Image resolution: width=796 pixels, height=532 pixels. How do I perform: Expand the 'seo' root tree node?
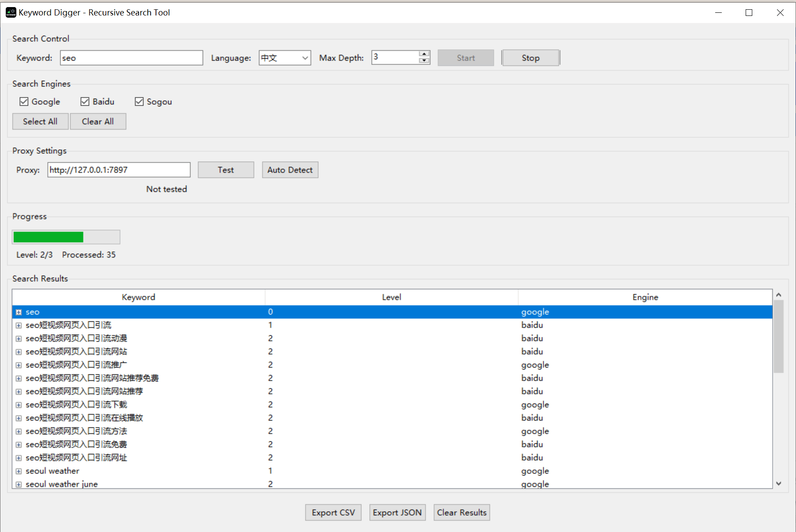click(19, 312)
